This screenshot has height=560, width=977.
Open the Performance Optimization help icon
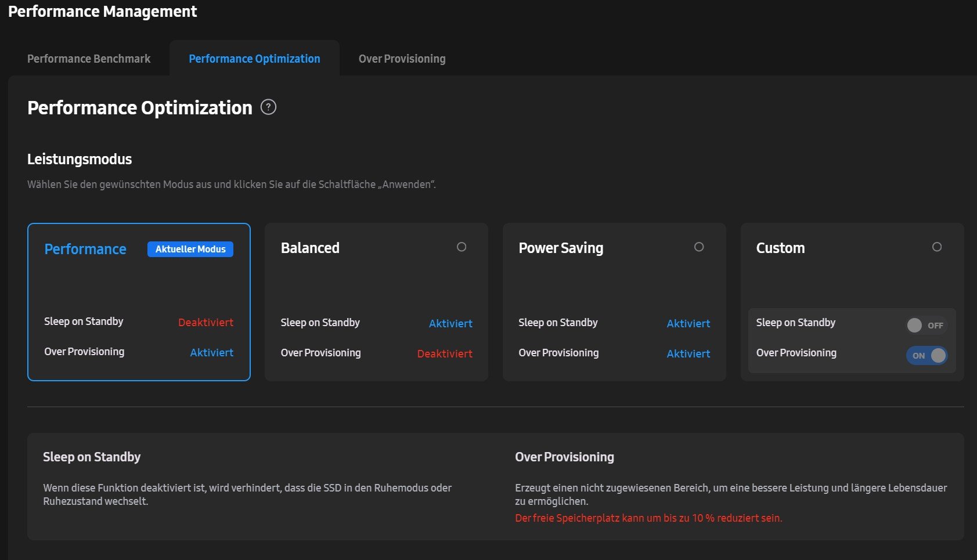tap(268, 107)
